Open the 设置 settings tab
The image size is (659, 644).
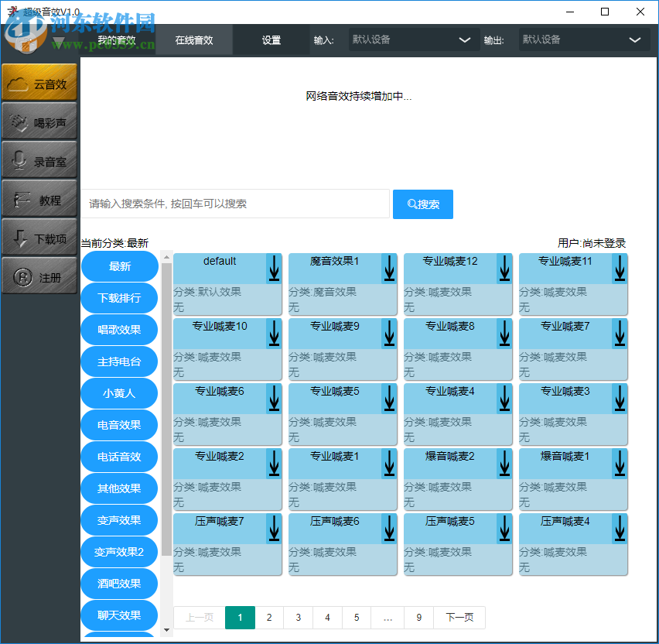pos(270,39)
